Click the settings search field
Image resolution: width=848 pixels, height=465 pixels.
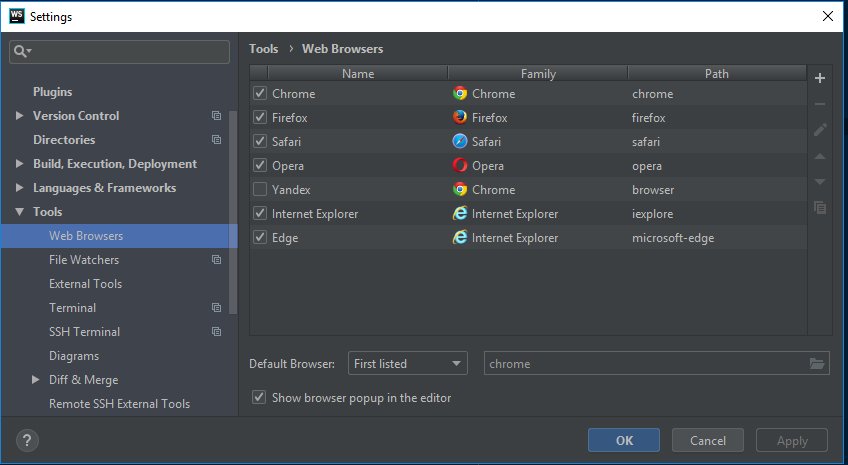120,51
